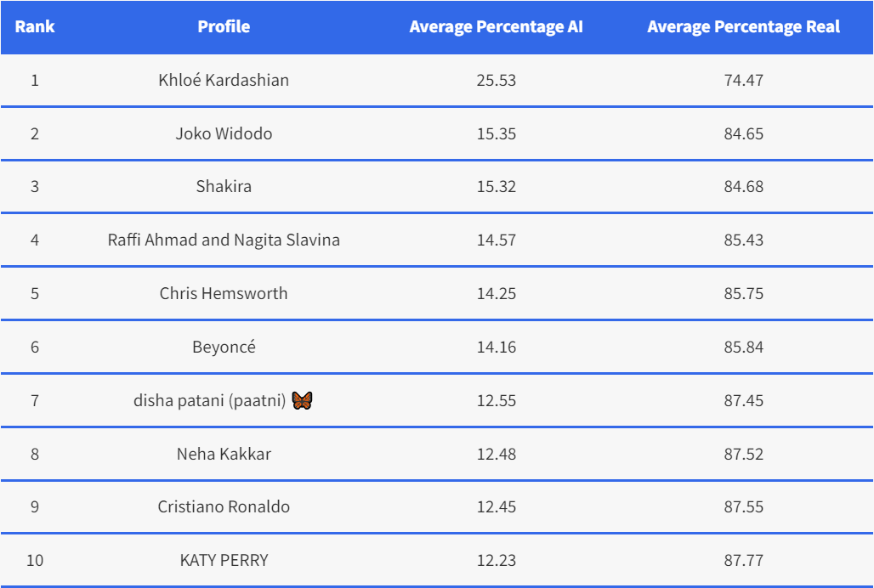Click the Profile column header
The height and width of the screenshot is (588, 874).
pyautogui.click(x=224, y=26)
